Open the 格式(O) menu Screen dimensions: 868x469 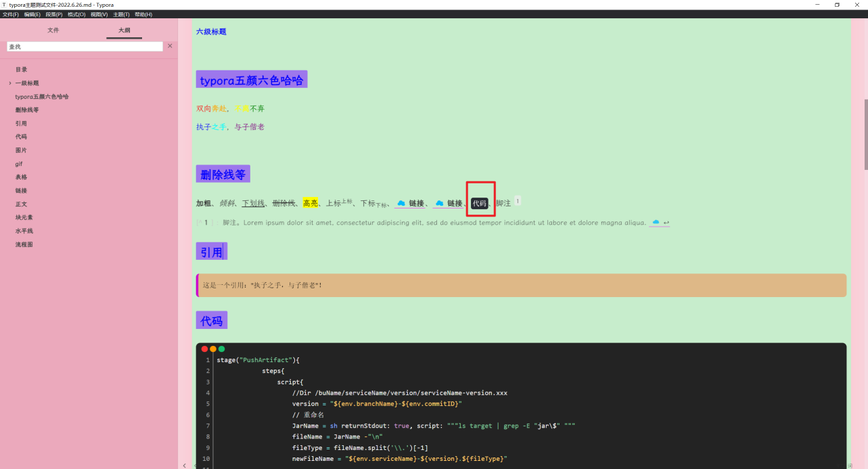point(76,14)
